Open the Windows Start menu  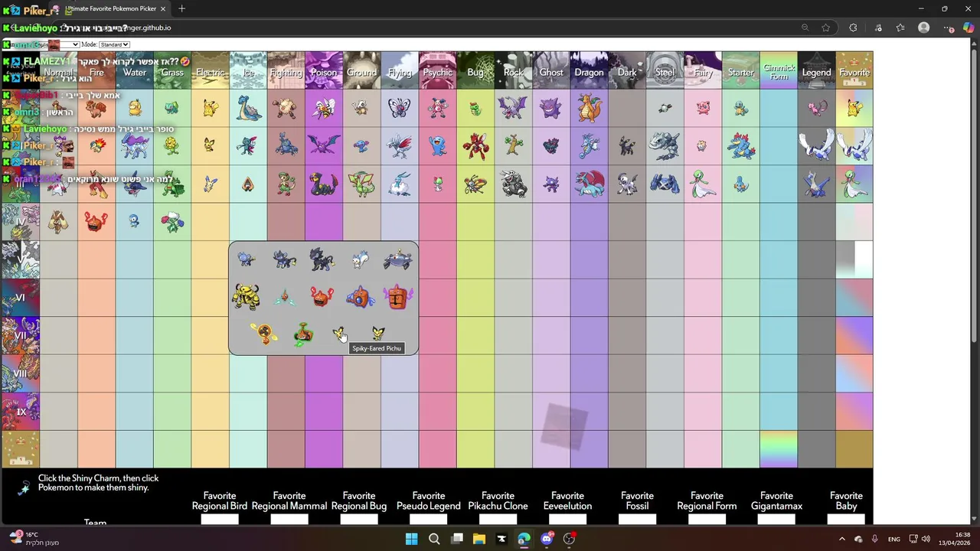coord(411,539)
